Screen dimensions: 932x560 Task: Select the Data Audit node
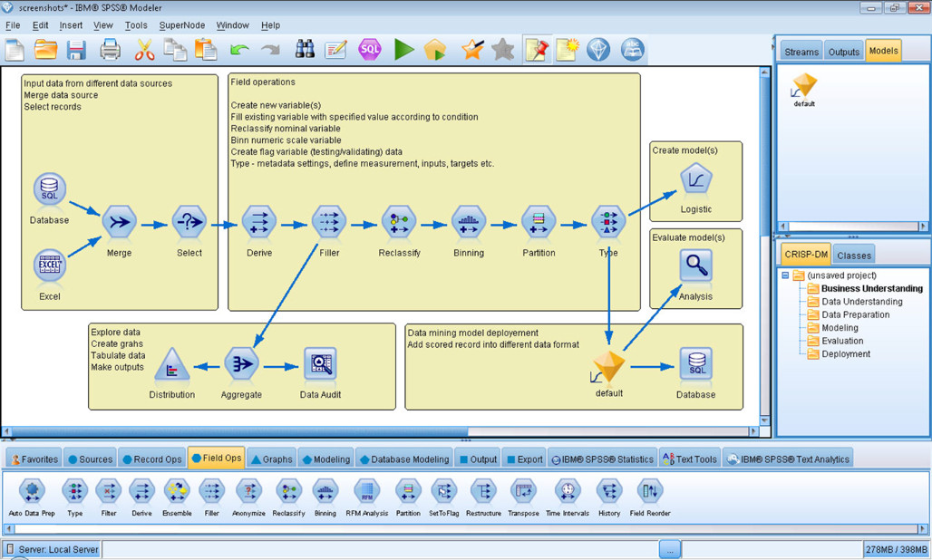click(320, 364)
